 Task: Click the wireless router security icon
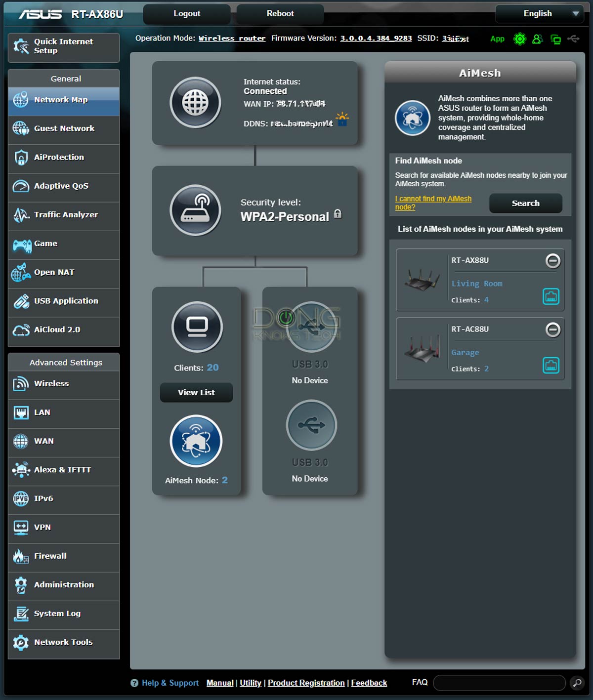pos(195,210)
